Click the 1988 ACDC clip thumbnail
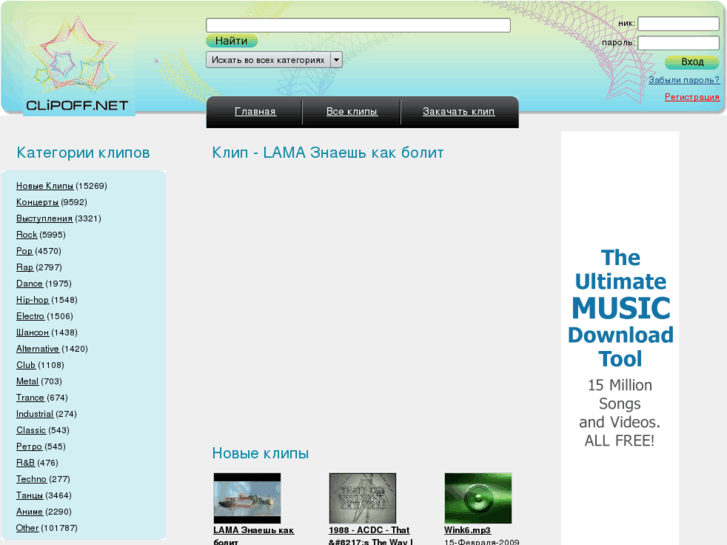The height and width of the screenshot is (545, 727). [363, 498]
